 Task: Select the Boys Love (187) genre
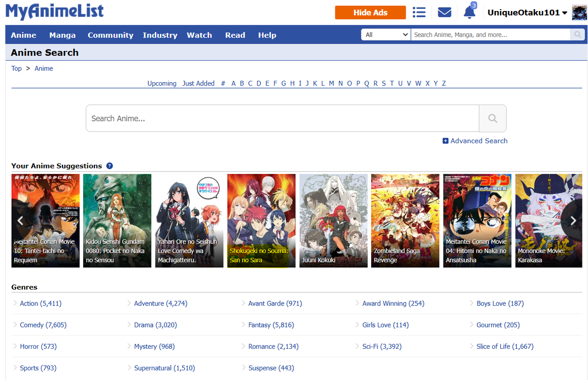[500, 303]
